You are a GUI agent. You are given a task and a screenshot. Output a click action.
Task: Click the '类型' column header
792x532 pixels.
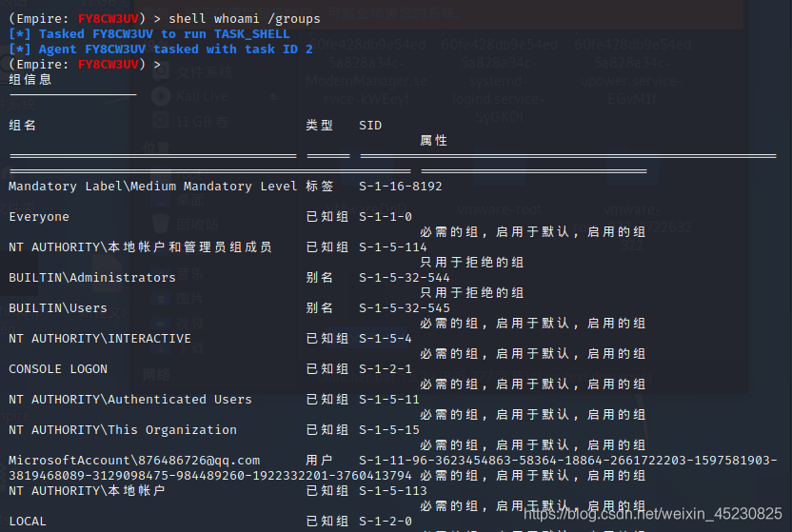319,126
